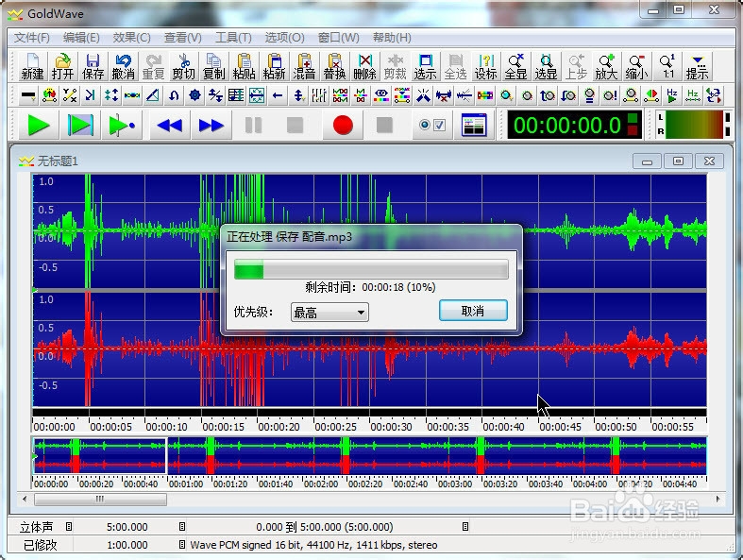The width and height of the screenshot is (743, 560).
Task: Click the Pause playback button
Action: (x=254, y=126)
